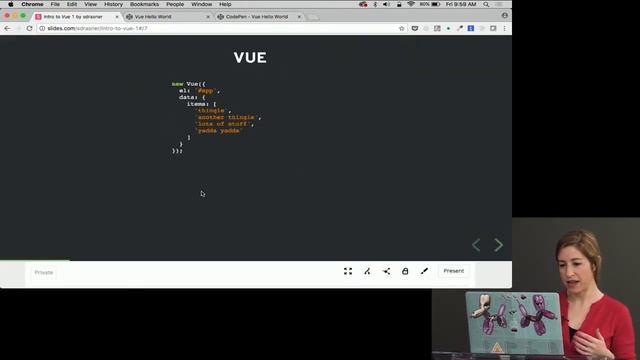Image resolution: width=640 pixels, height=360 pixels.
Task: Click the browser back arrow
Action: click(x=7, y=28)
